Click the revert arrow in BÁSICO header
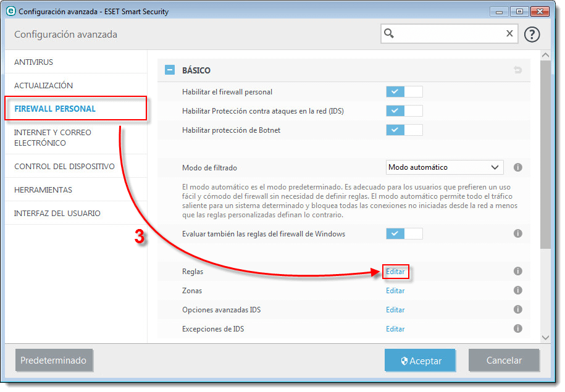Image resolution: width=565 pixels, height=392 pixels. point(517,70)
